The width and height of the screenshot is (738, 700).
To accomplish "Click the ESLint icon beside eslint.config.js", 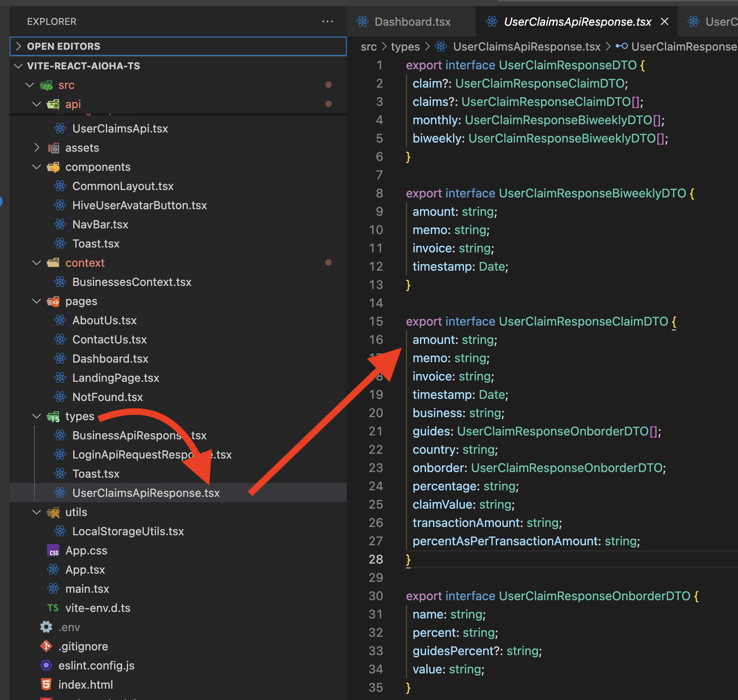I will point(46,666).
